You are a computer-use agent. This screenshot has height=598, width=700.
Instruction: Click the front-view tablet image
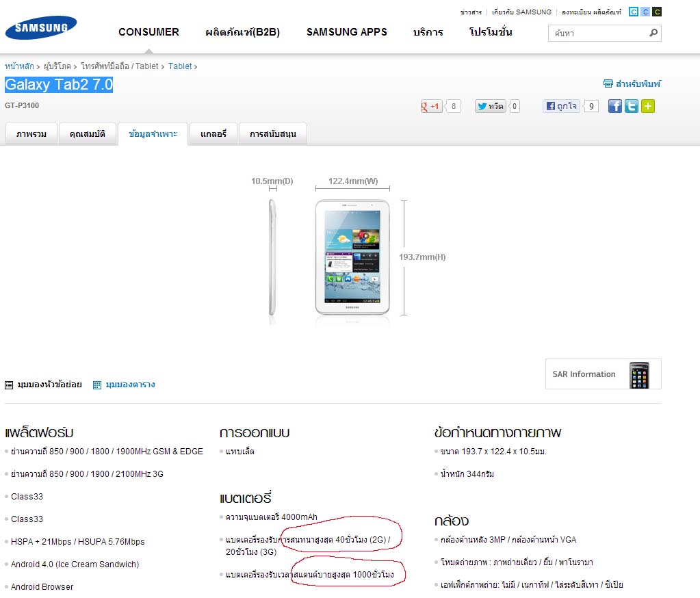coord(352,257)
